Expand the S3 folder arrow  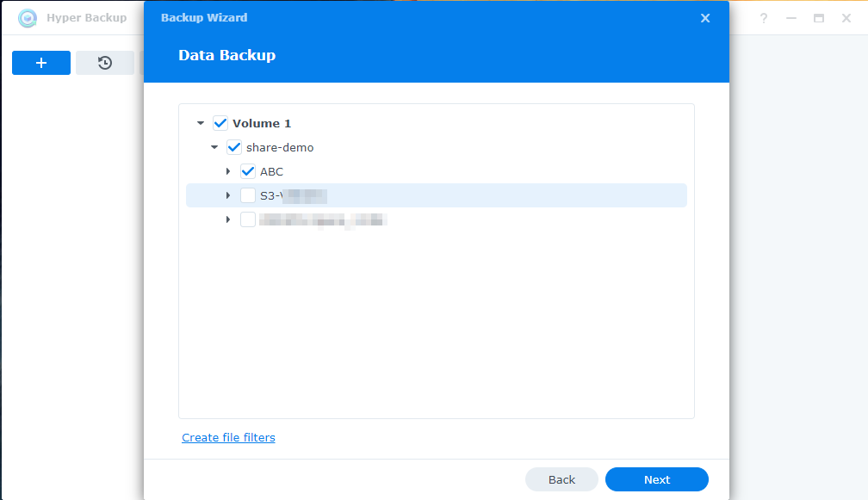pyautogui.click(x=228, y=195)
